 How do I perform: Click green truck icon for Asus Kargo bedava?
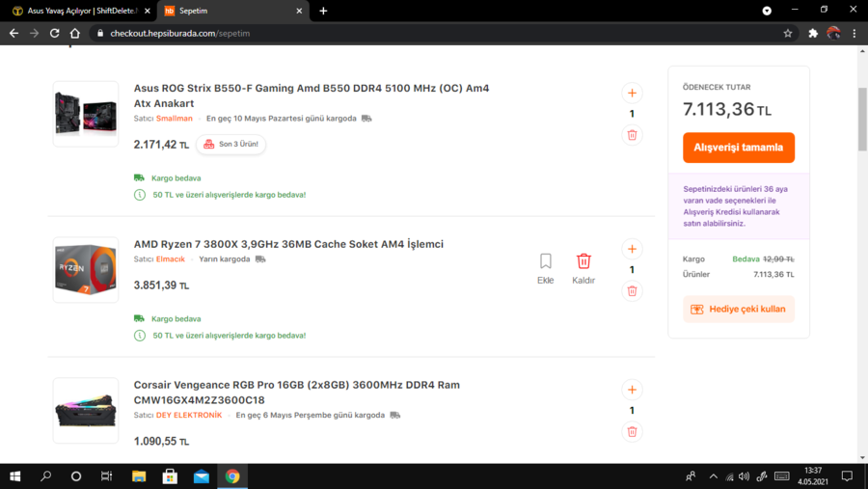139,177
